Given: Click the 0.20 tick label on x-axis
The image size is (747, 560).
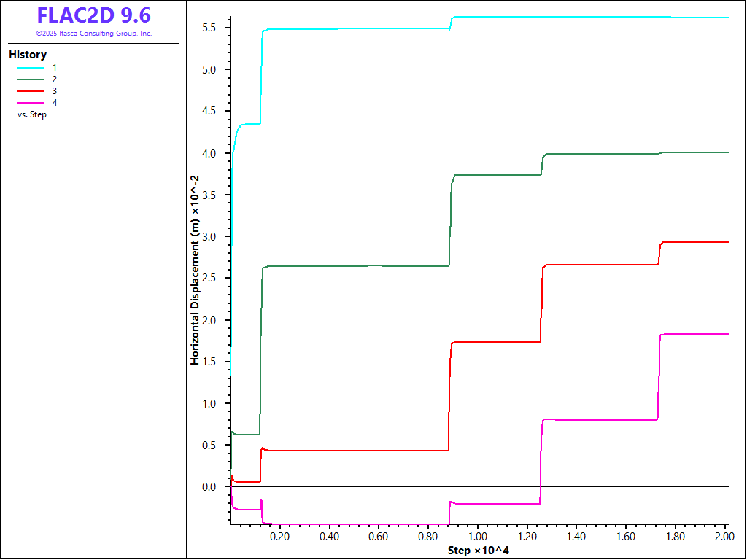Looking at the screenshot, I should click(279, 536).
